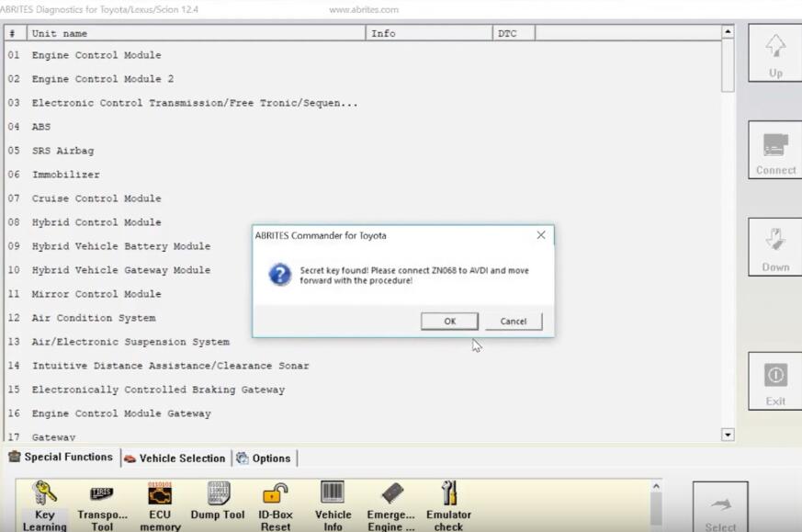Switch to the Options tab
This screenshot has width=802, height=532.
click(264, 458)
